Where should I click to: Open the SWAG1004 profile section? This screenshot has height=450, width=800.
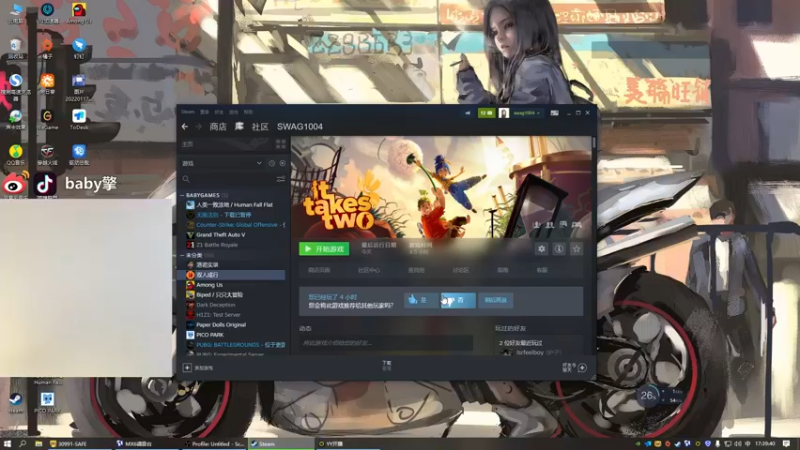pyautogui.click(x=299, y=127)
